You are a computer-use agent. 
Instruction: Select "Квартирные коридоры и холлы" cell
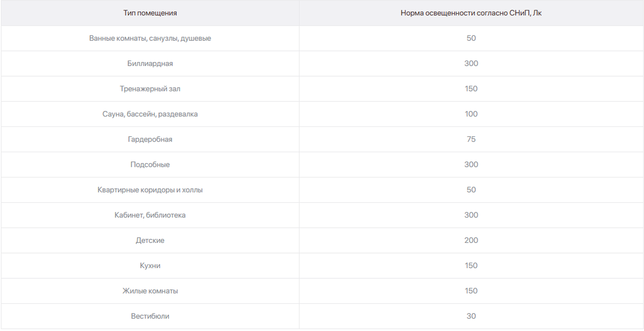click(150, 189)
